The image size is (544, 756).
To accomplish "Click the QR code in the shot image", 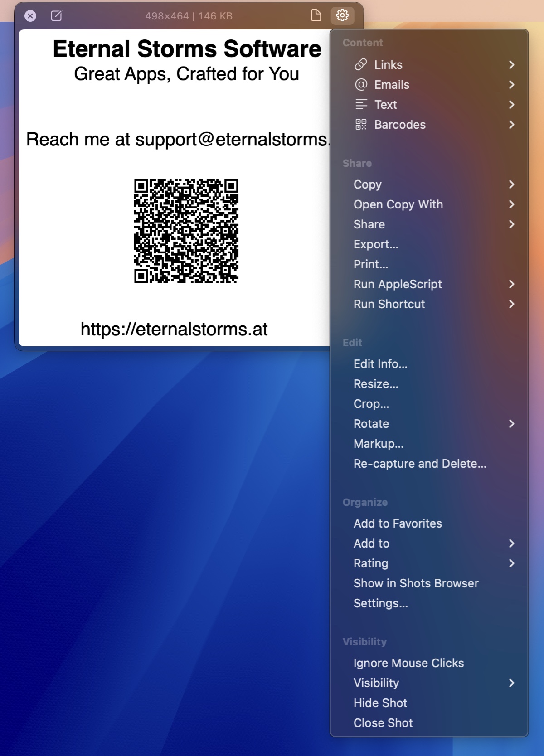I will pyautogui.click(x=186, y=231).
